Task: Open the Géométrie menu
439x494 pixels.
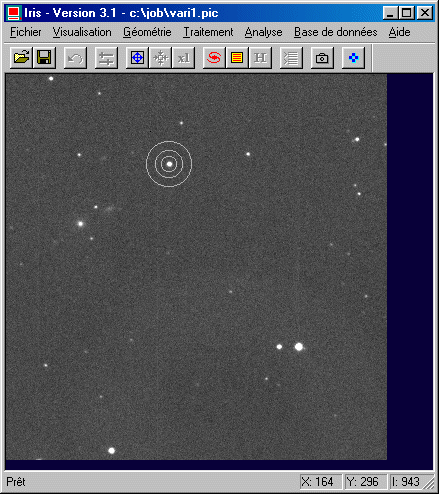Action: 147,32
